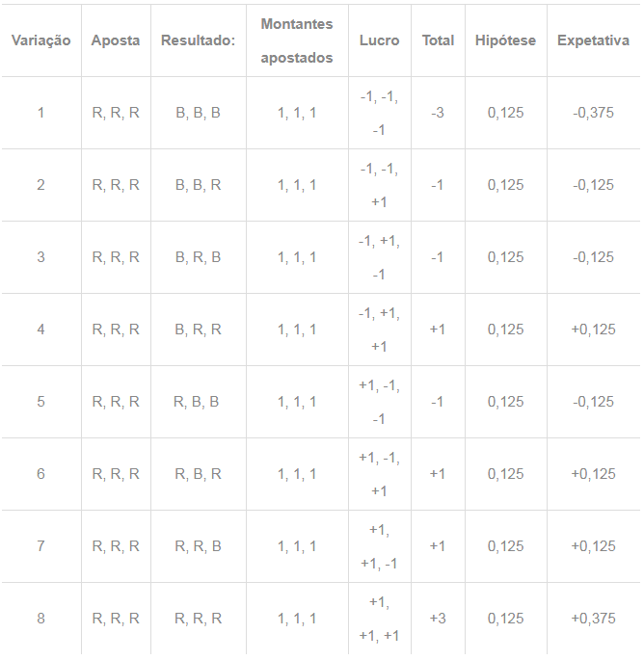
Task: Click the Lucro column header
Action: [x=379, y=40]
